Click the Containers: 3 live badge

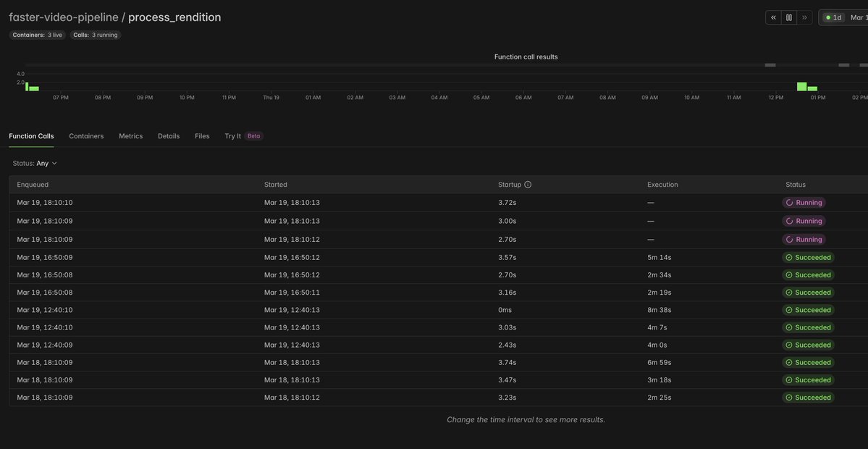37,35
